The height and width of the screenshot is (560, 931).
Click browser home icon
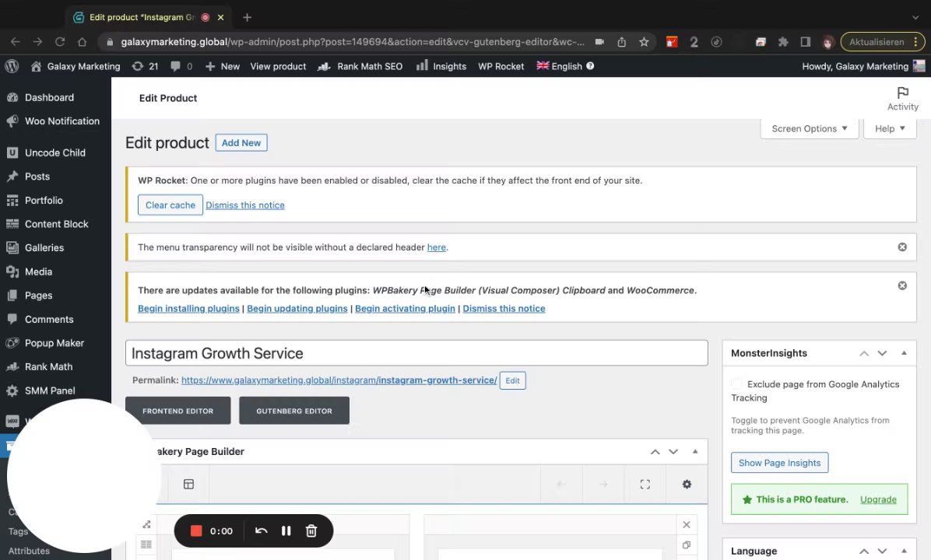point(82,41)
